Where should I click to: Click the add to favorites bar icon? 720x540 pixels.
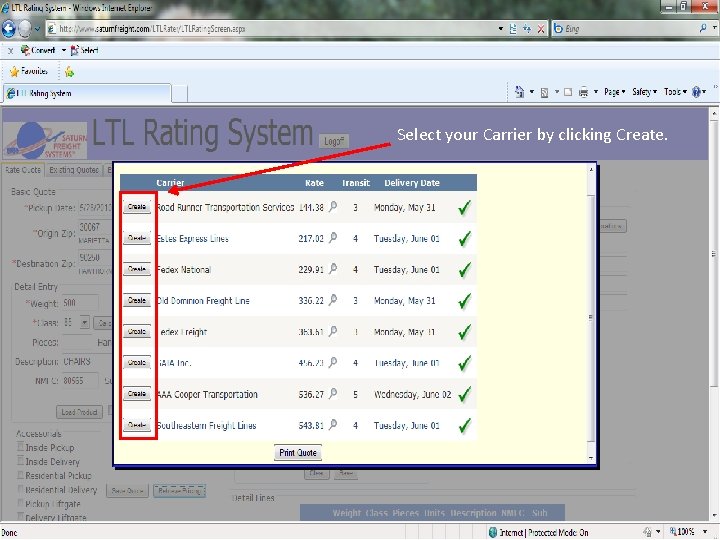(69, 72)
